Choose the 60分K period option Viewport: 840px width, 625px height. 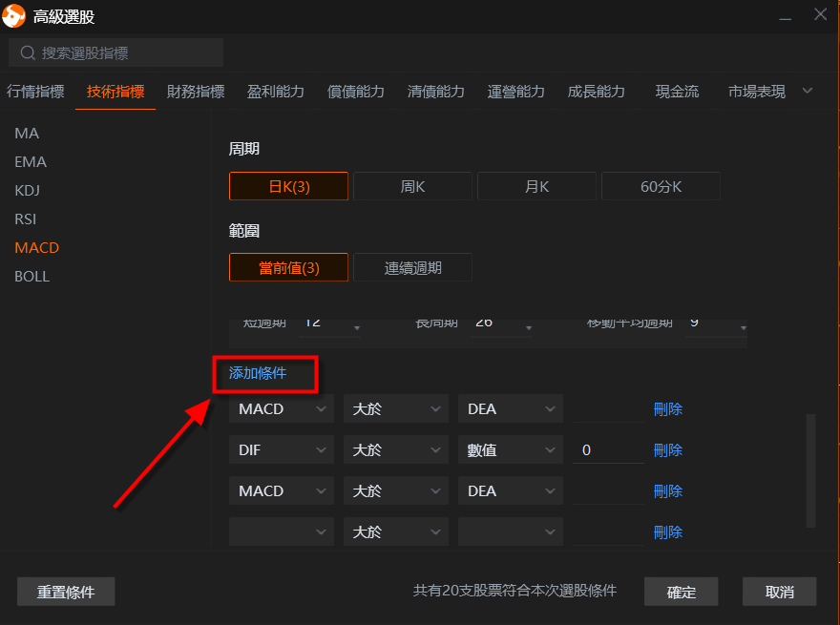(x=661, y=186)
